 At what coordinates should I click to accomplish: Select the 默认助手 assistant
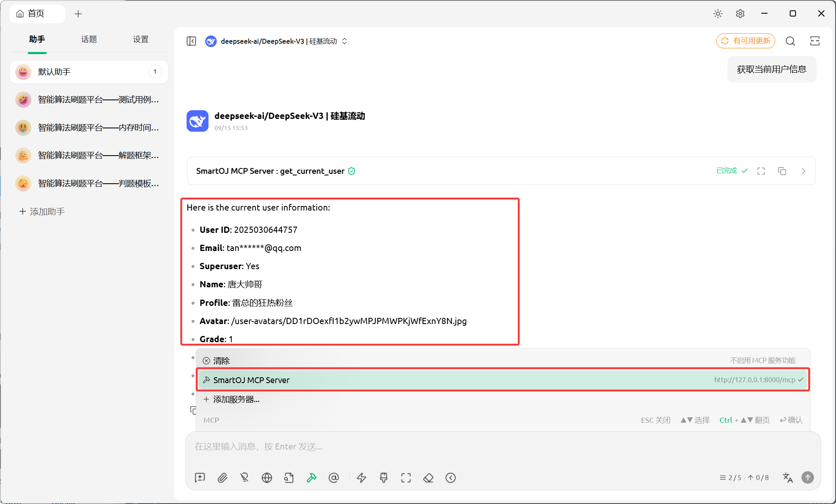(x=89, y=72)
